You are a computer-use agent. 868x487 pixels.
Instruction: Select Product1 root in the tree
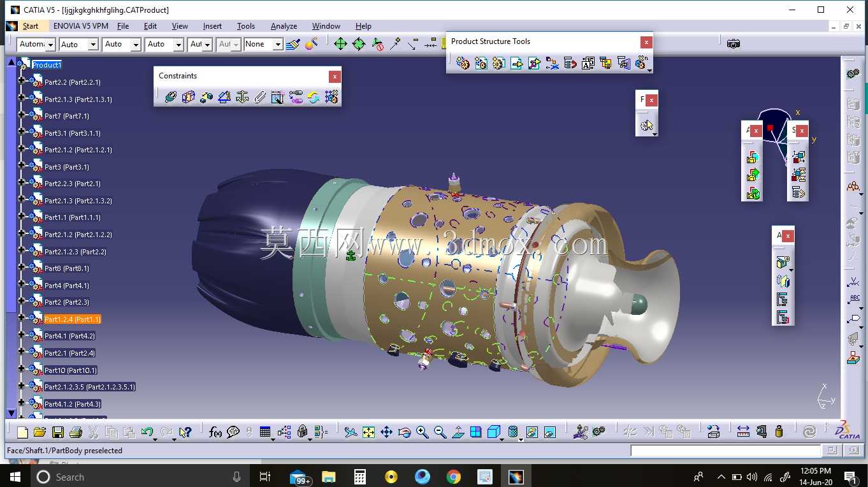coord(47,65)
